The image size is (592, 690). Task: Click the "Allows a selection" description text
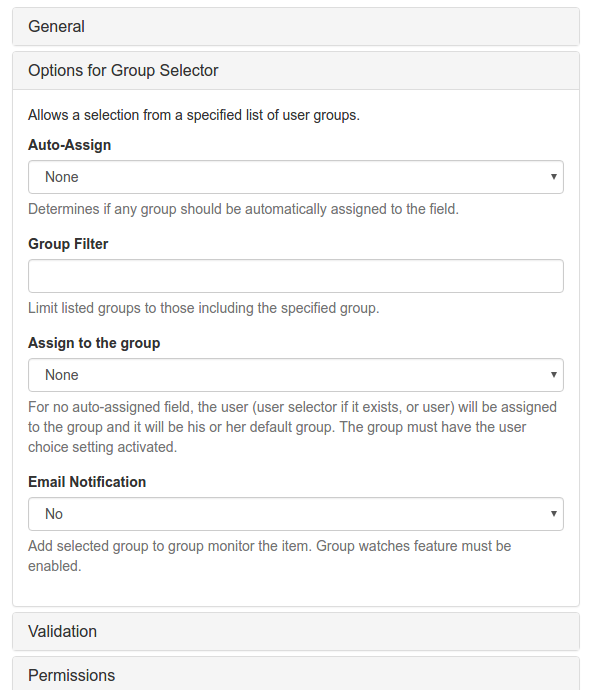(x=194, y=115)
